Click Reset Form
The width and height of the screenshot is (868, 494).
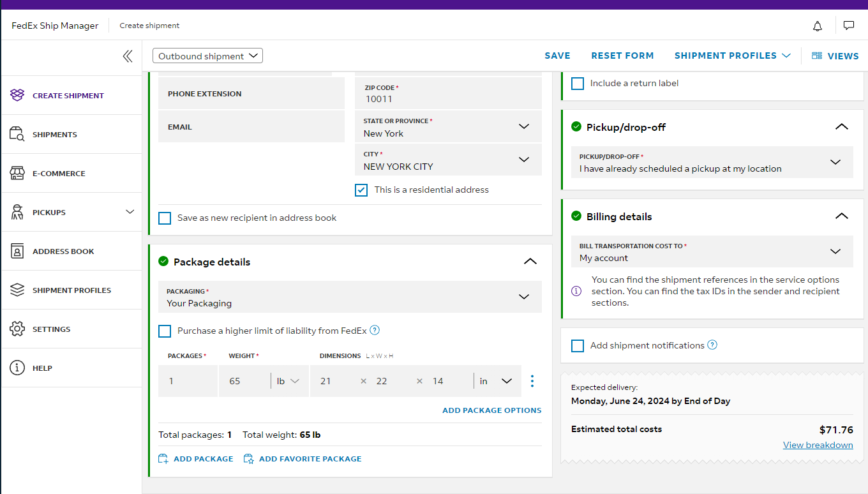(x=622, y=56)
